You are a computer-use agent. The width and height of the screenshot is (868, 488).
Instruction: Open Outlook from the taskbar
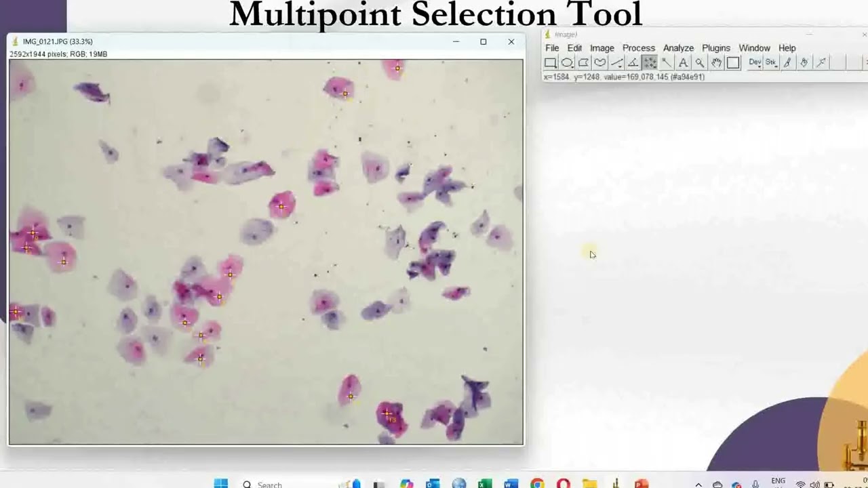pos(433,484)
